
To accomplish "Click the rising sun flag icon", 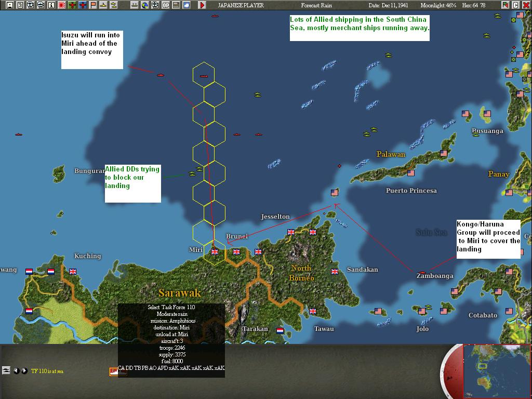I will coord(61,5).
